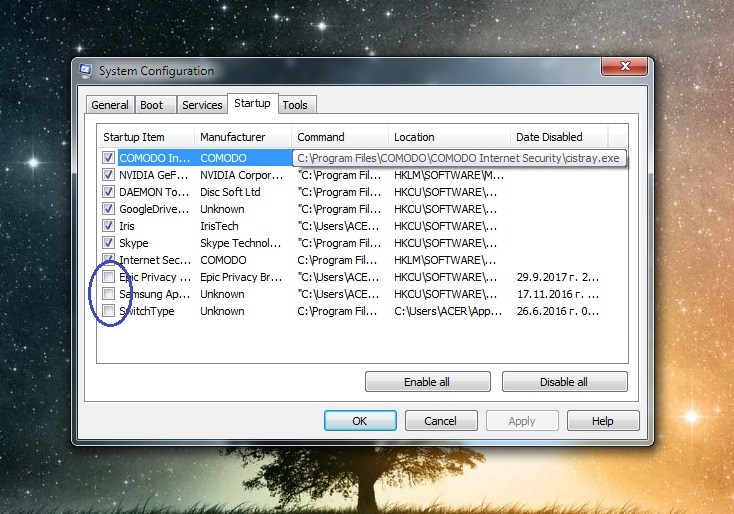Select the Epic Privacy Br... manufacturer cell
The height and width of the screenshot is (514, 734).
coord(241,277)
